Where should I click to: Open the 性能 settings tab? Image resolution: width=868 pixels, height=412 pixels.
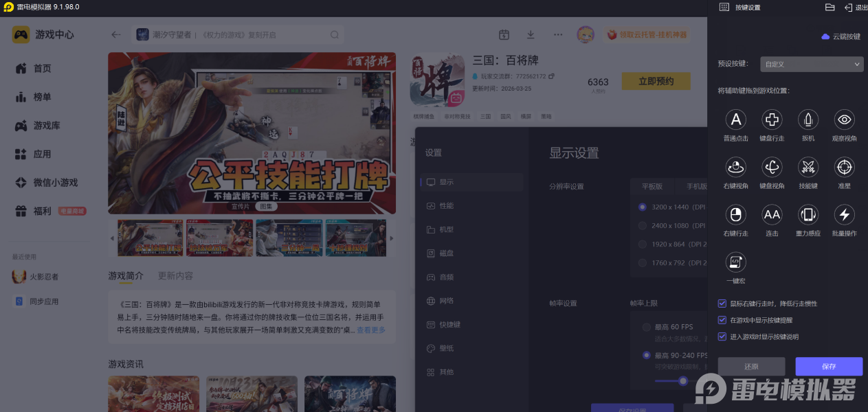[447, 206]
